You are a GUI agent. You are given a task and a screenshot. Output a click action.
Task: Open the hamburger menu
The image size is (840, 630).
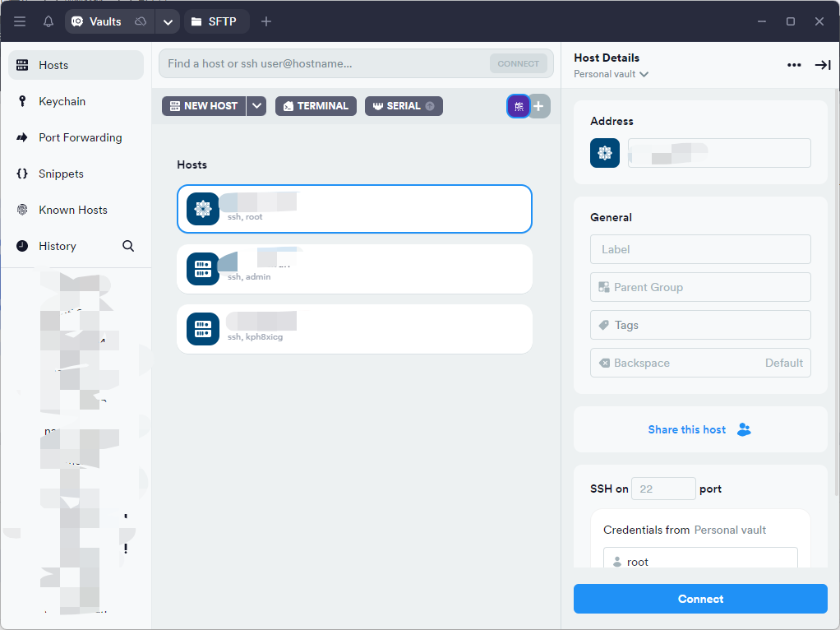click(20, 21)
